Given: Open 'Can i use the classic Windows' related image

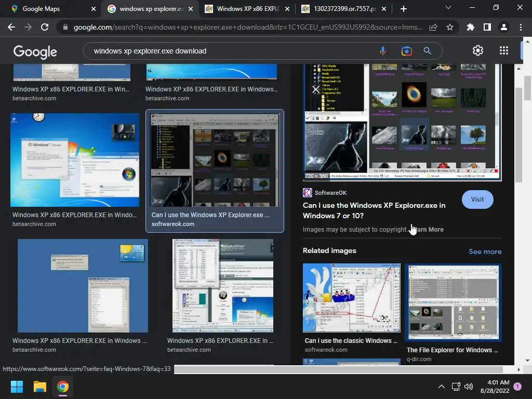Looking at the screenshot, I should [x=352, y=298].
